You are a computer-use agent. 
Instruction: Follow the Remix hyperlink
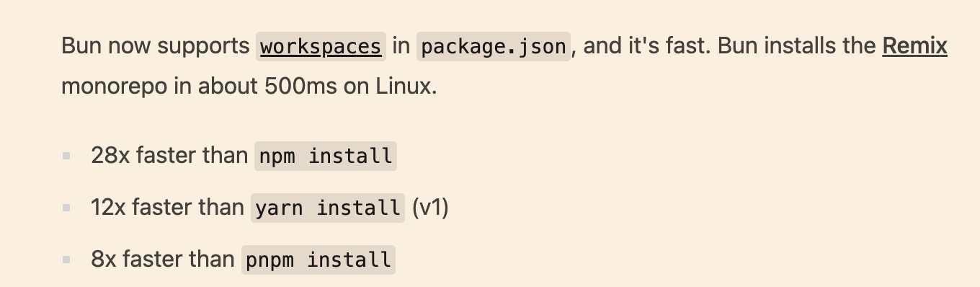coord(914,46)
